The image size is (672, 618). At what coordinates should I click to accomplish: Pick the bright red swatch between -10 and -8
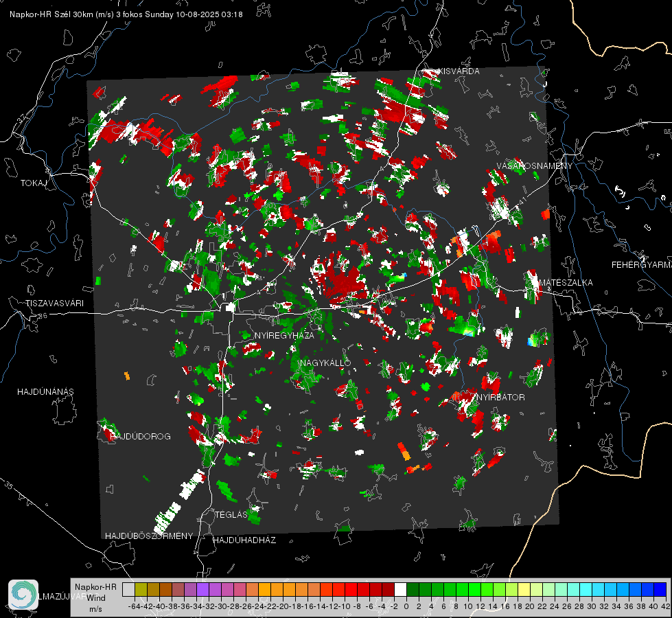coord(351,589)
